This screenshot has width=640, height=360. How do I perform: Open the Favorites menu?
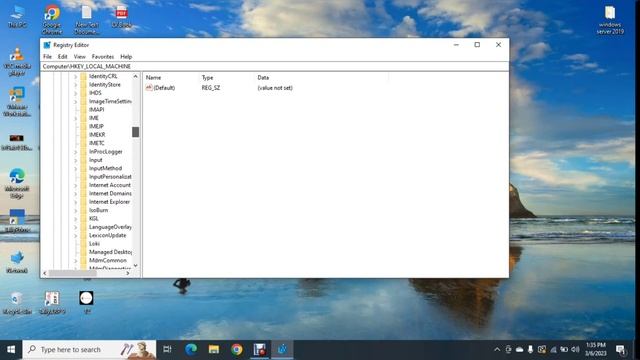pyautogui.click(x=103, y=57)
